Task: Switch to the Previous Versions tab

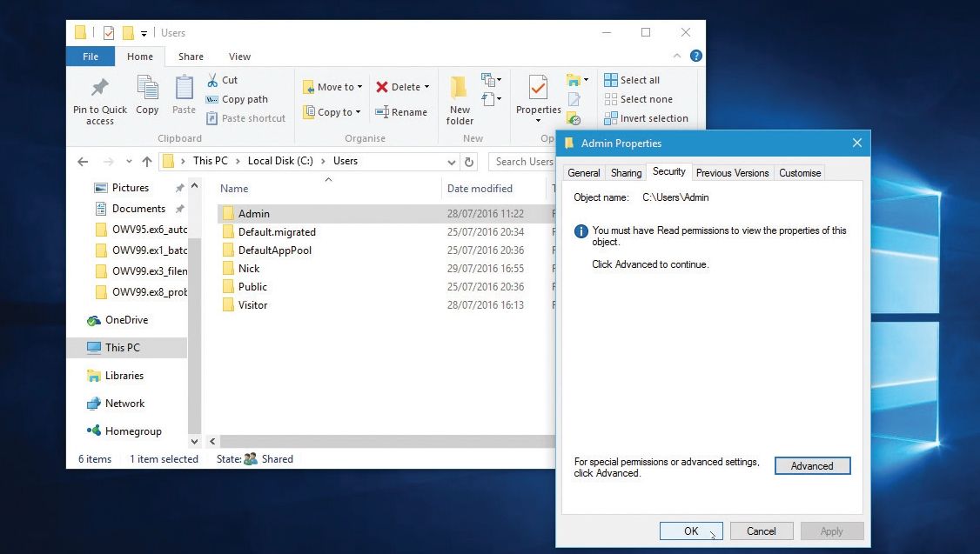Action: (732, 172)
